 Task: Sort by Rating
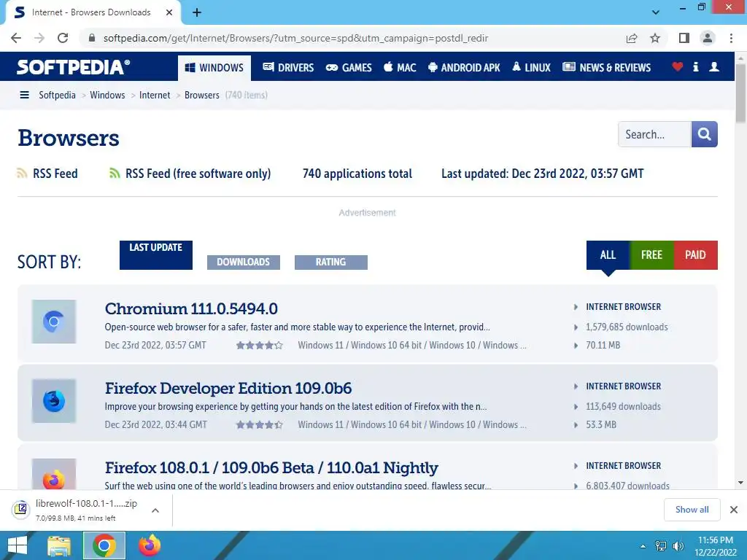(331, 262)
